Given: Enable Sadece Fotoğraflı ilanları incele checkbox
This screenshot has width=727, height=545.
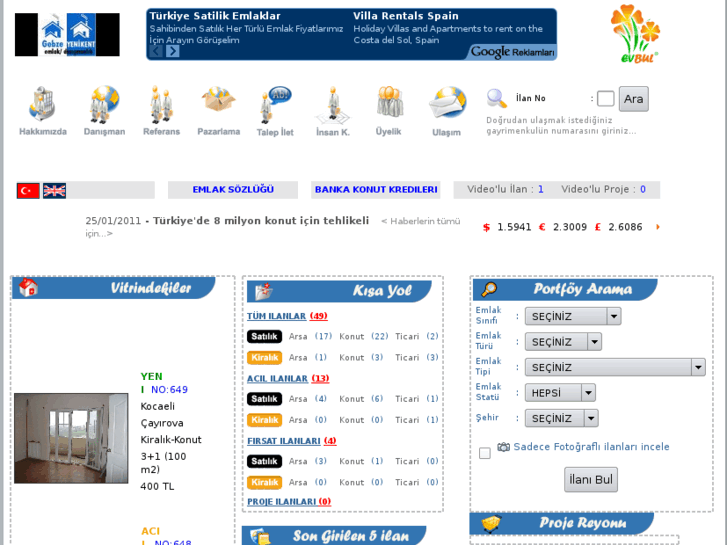Looking at the screenshot, I should pos(485,453).
